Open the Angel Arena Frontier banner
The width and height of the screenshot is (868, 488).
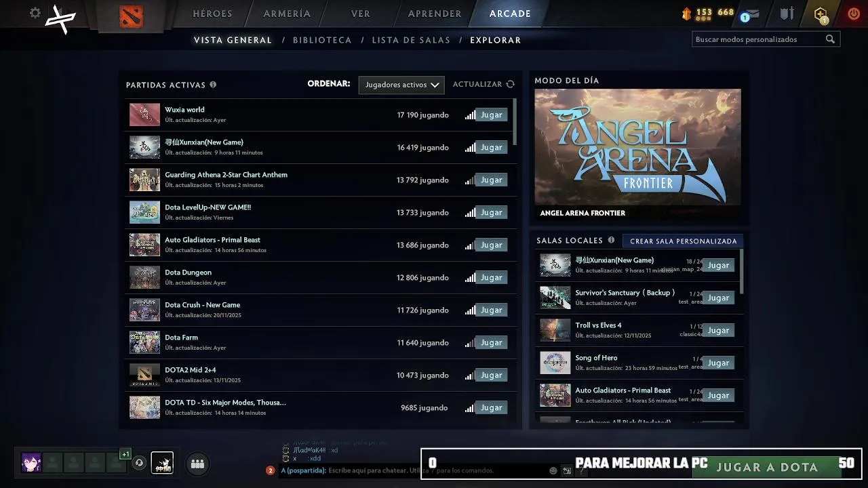tap(637, 146)
